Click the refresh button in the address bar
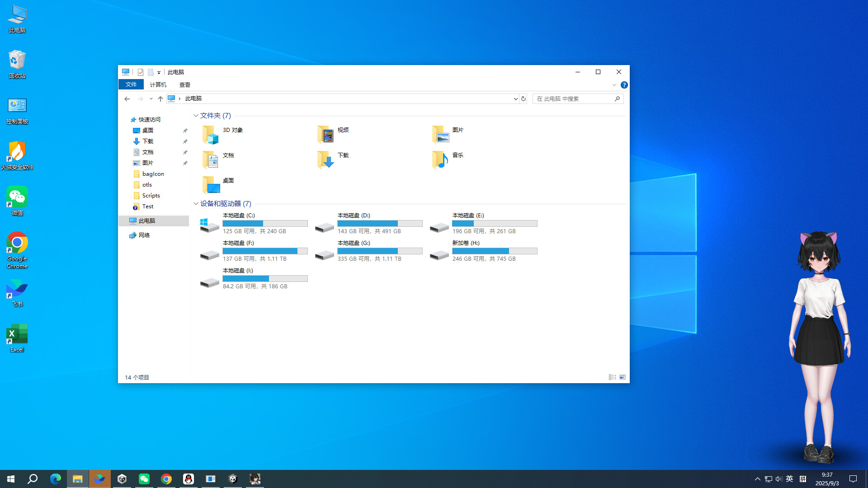 (523, 99)
